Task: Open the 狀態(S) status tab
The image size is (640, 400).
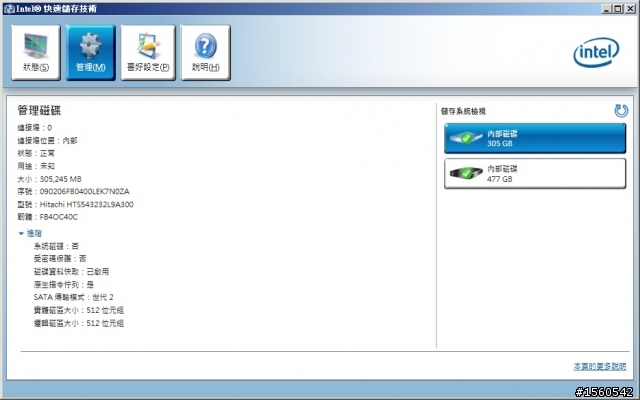Action: (x=36, y=52)
